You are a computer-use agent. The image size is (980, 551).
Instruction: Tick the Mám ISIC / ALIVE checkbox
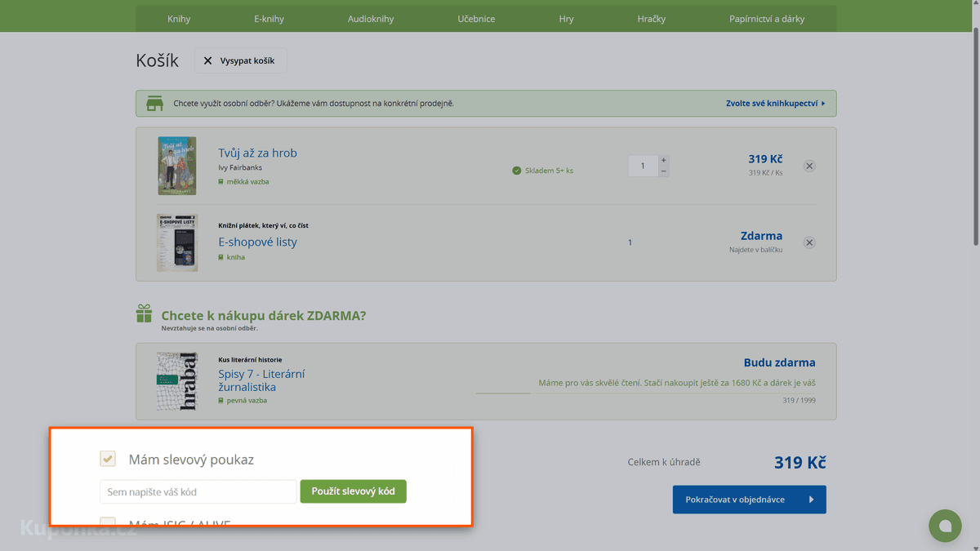[x=108, y=522]
